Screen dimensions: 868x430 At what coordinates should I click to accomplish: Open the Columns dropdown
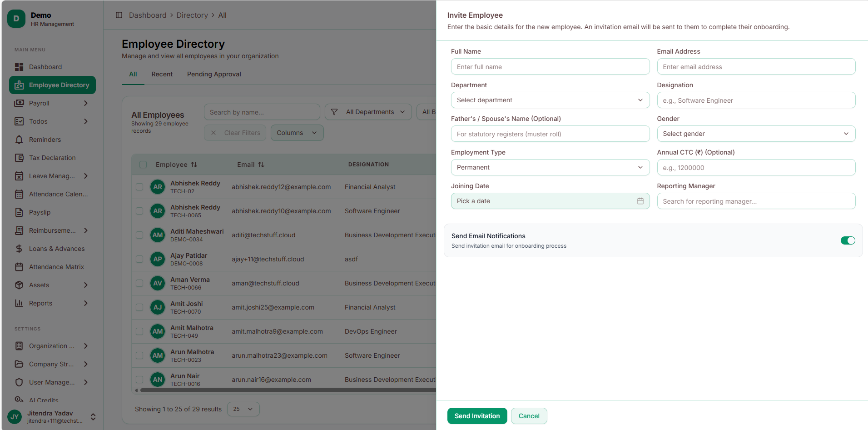297,133
